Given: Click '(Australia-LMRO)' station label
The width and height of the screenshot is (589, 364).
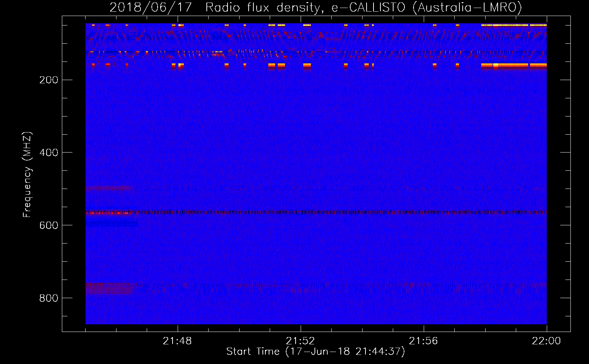Looking at the screenshot, I should [x=467, y=8].
